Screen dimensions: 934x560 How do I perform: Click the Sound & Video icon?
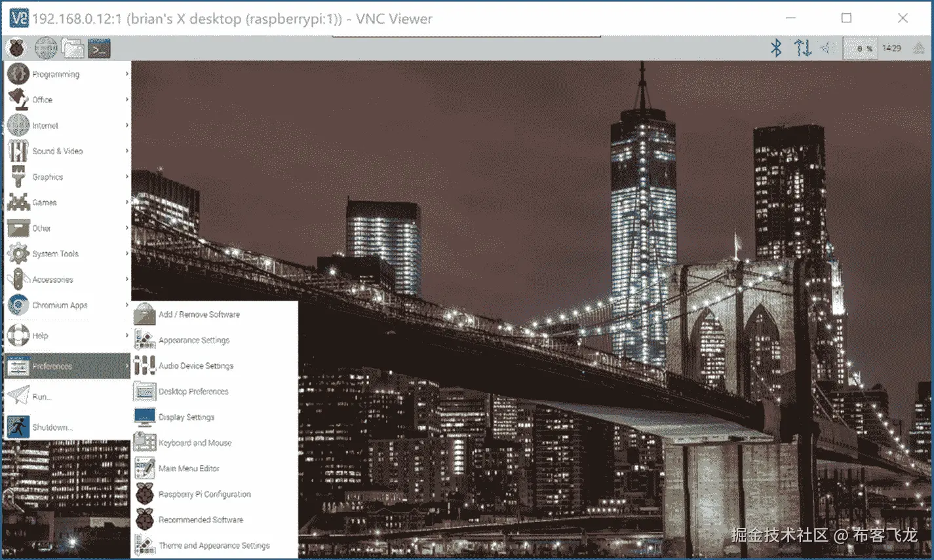pyautogui.click(x=18, y=151)
